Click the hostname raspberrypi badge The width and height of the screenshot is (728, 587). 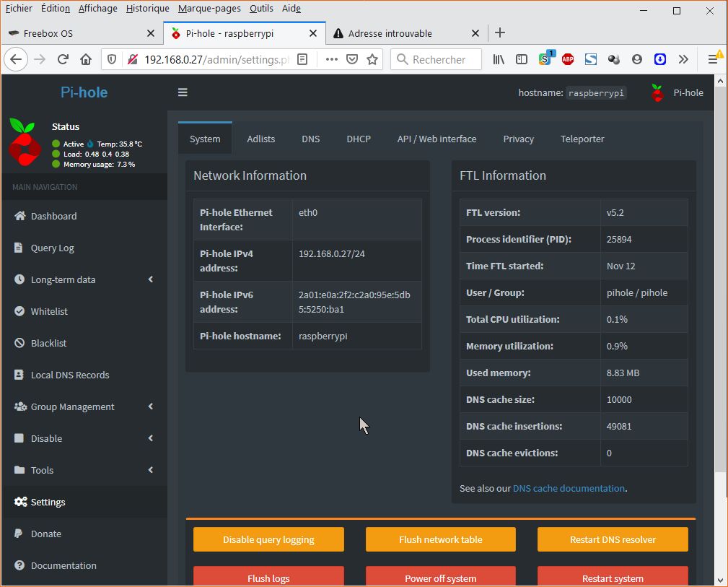pos(596,93)
